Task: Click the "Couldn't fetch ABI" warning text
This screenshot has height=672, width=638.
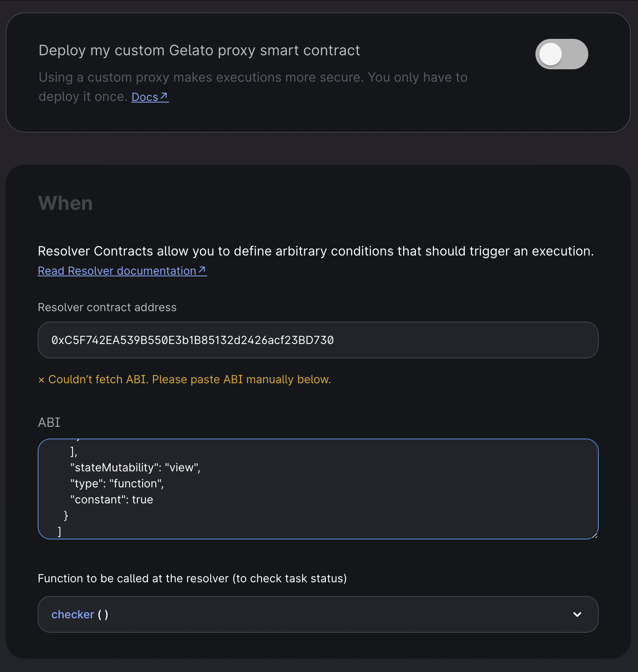Action: coord(190,379)
